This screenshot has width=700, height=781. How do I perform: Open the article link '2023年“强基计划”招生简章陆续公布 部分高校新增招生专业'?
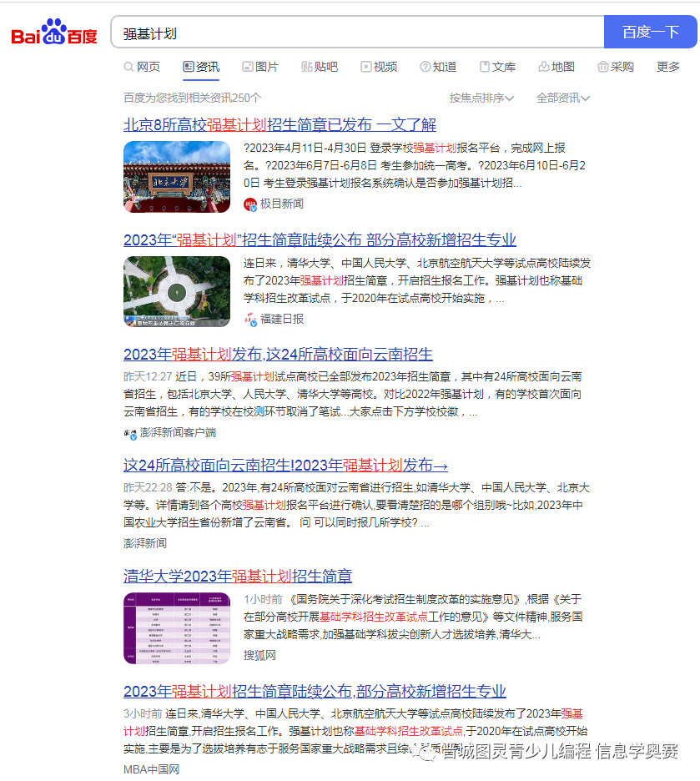coord(320,240)
